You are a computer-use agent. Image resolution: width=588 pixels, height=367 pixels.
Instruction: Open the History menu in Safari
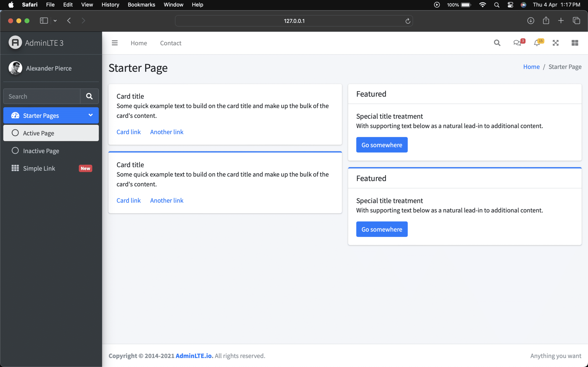pos(110,5)
